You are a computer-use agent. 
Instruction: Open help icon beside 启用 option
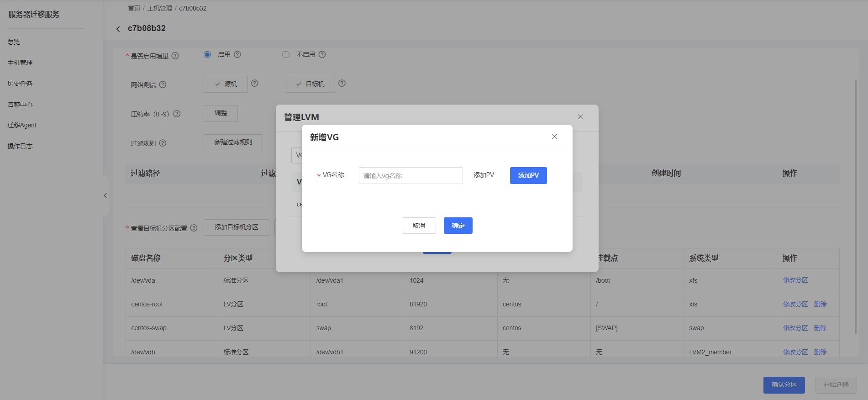(x=237, y=54)
